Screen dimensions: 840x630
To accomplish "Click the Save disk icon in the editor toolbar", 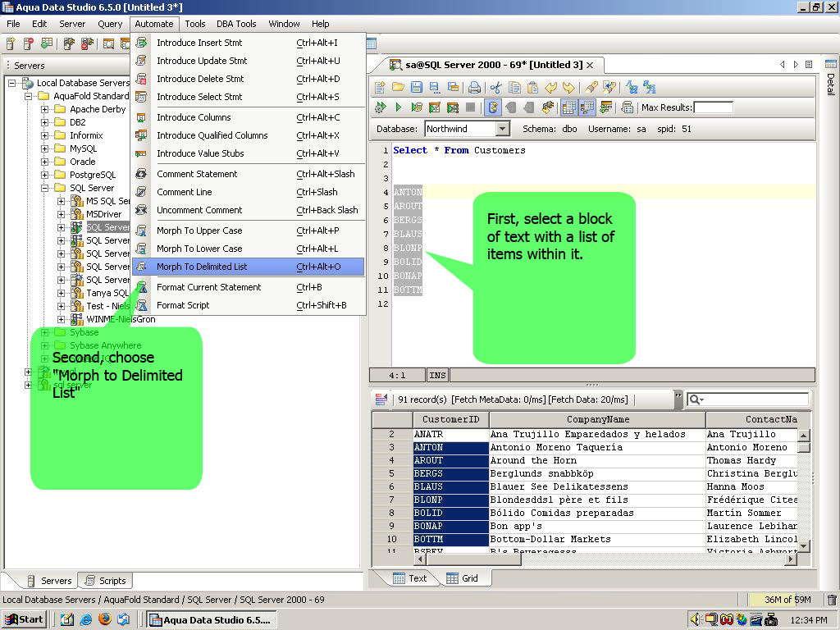I will tap(416, 87).
